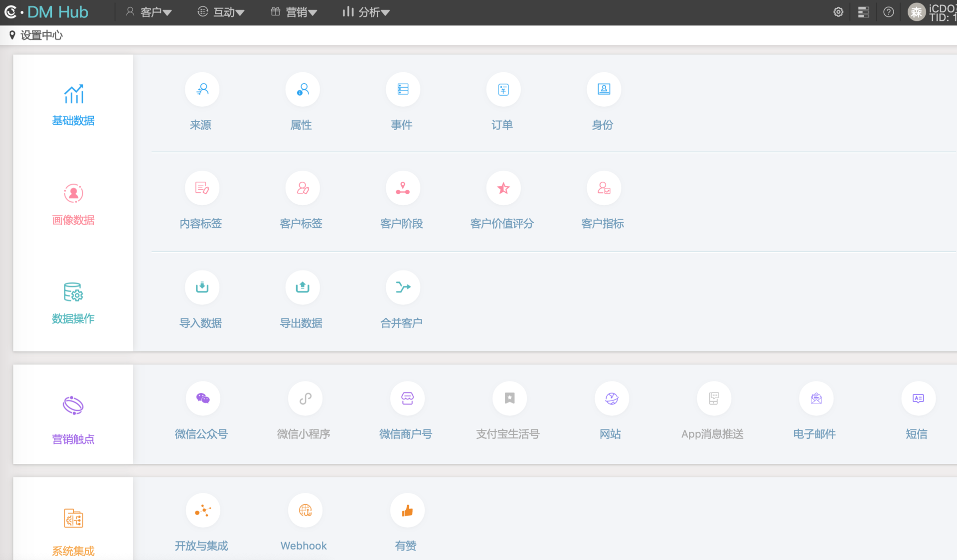This screenshot has width=957, height=560.
Task: Open the 微信商户号 merchant icon
Action: (x=407, y=399)
